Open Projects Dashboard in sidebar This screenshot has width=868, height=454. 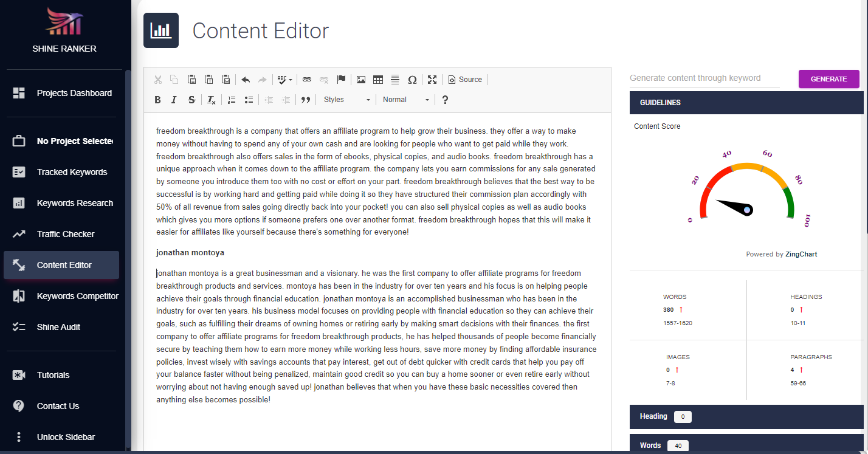click(61, 93)
